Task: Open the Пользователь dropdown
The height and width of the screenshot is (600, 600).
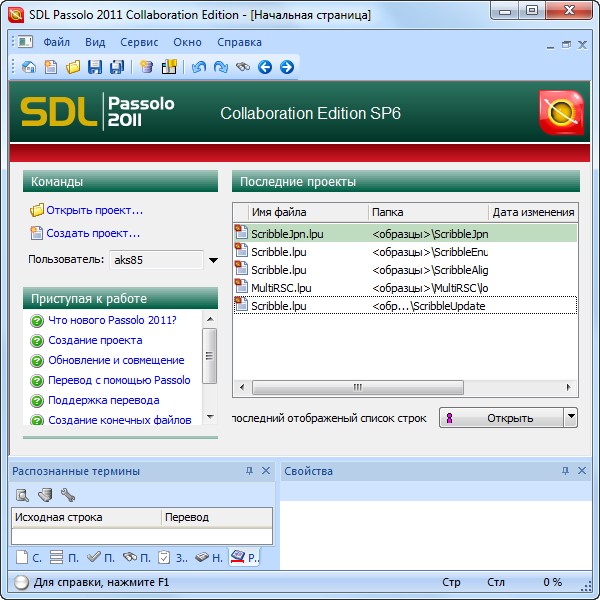Action: [x=213, y=260]
